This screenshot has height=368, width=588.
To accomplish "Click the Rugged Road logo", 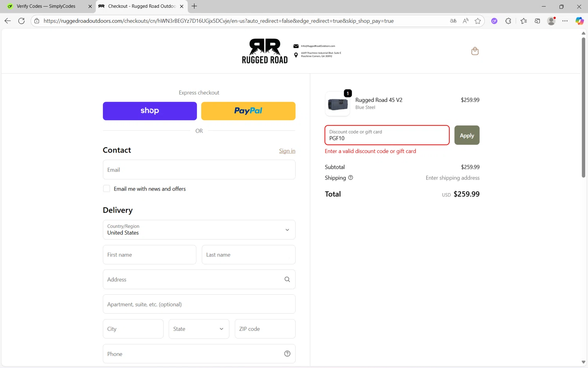I will click(x=265, y=51).
